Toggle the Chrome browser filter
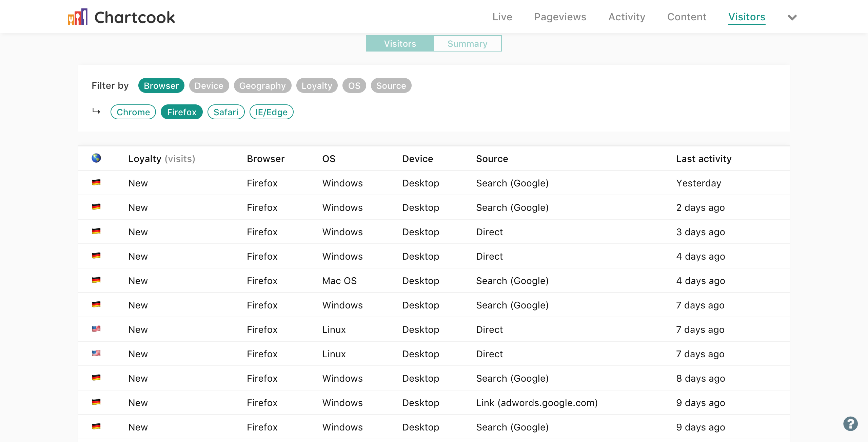Image resolution: width=868 pixels, height=442 pixels. pyautogui.click(x=133, y=112)
